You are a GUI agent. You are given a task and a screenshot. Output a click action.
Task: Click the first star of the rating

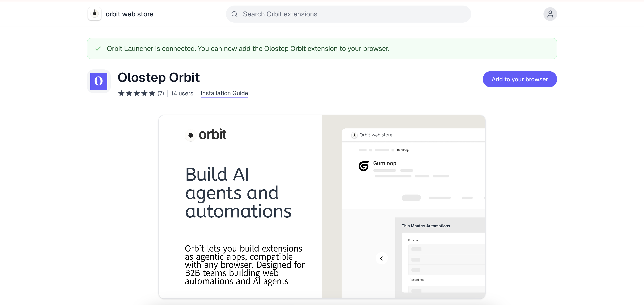click(122, 93)
